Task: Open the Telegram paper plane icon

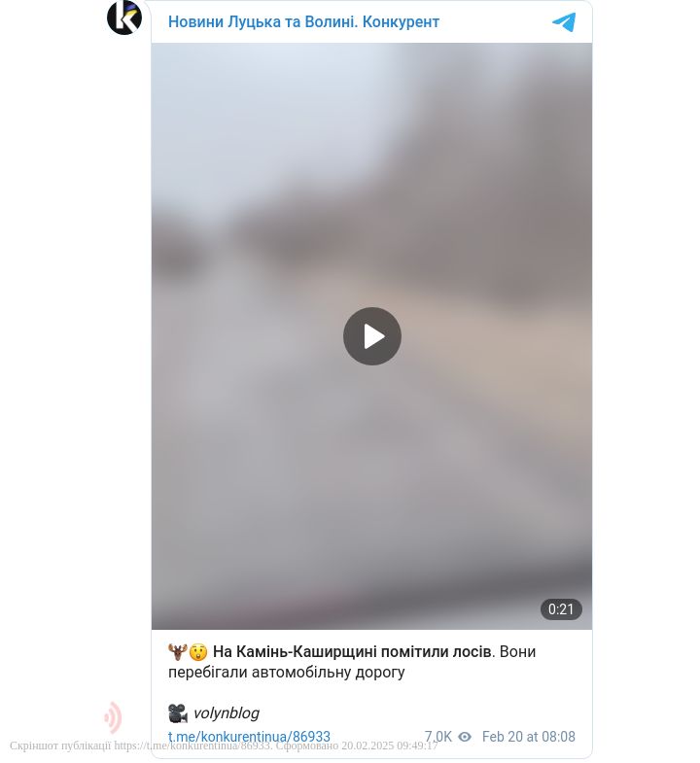Action: point(564,22)
